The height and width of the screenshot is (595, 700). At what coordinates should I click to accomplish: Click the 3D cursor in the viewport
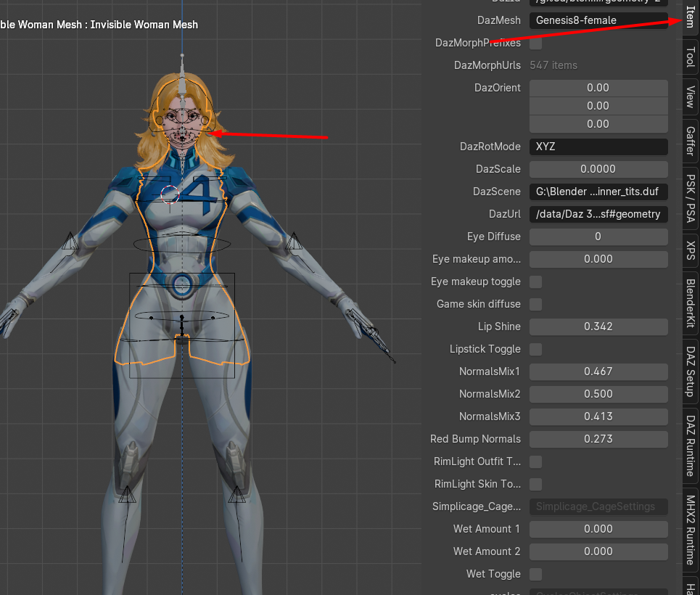pos(170,194)
